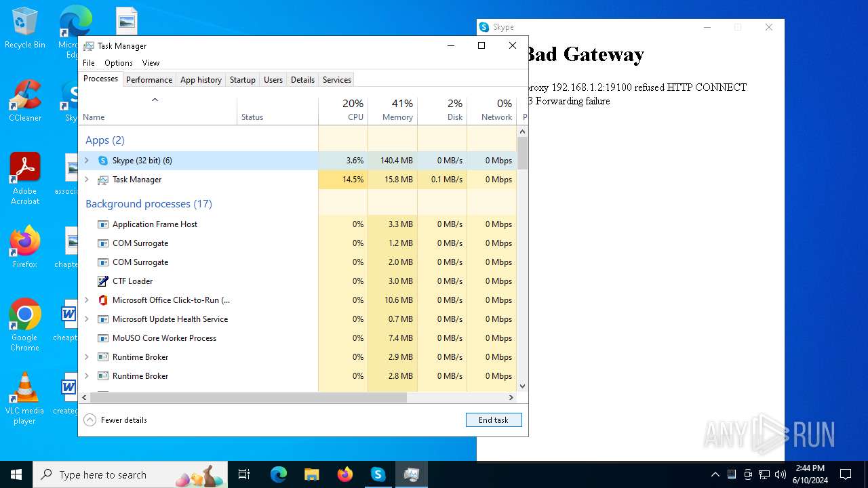This screenshot has width=868, height=488.
Task: Switch to the Performance tab
Action: (149, 80)
